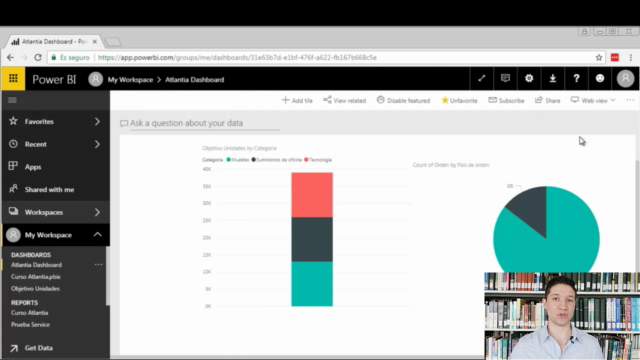Viewport: 640px width, 360px height.
Task: Bookmark this page with star icon
Action: coord(599,58)
